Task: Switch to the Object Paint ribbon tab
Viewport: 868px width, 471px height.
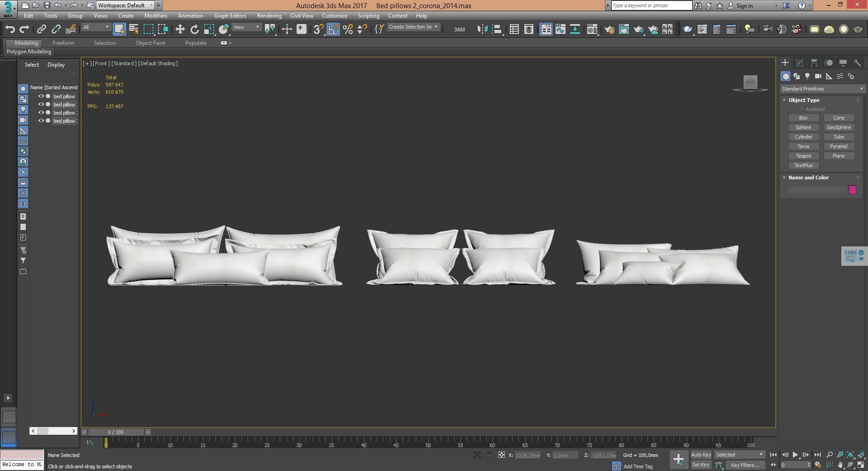Action: tap(150, 43)
